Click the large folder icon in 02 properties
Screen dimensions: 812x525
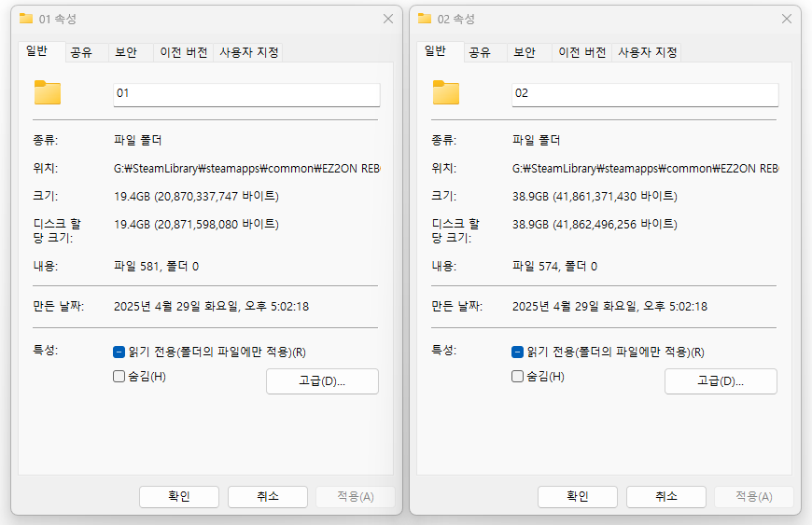[x=445, y=92]
